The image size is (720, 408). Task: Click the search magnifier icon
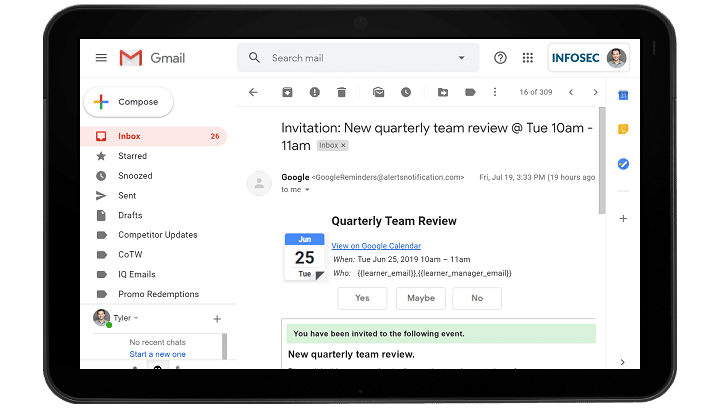(254, 58)
